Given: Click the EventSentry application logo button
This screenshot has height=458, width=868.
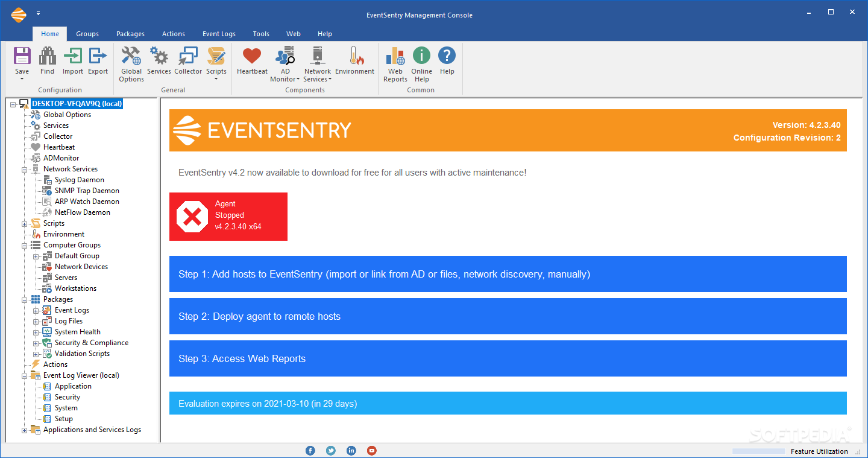Looking at the screenshot, I should pyautogui.click(x=19, y=14).
